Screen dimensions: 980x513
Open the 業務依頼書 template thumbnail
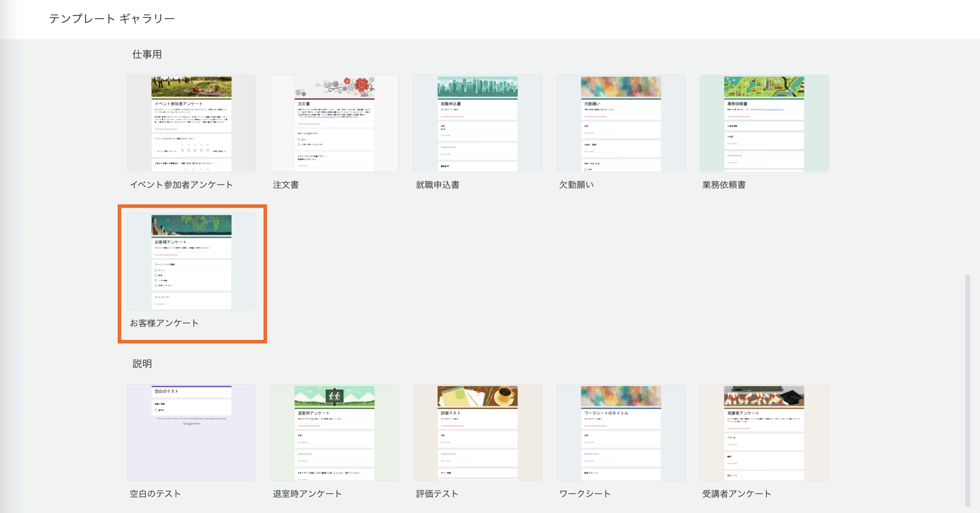pos(764,123)
